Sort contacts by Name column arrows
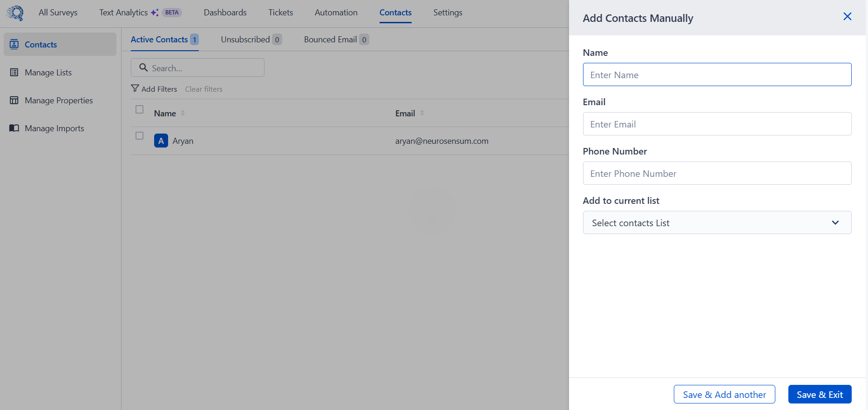The image size is (868, 410). [x=183, y=113]
